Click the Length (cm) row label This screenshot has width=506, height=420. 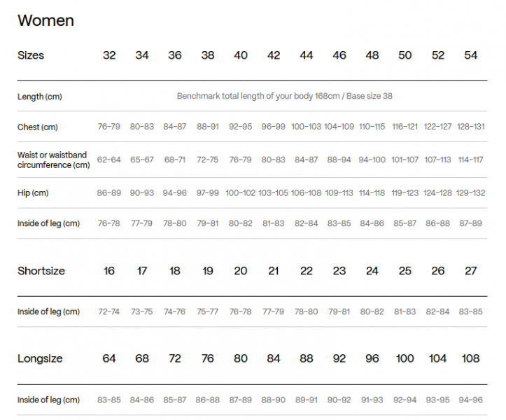(40, 96)
